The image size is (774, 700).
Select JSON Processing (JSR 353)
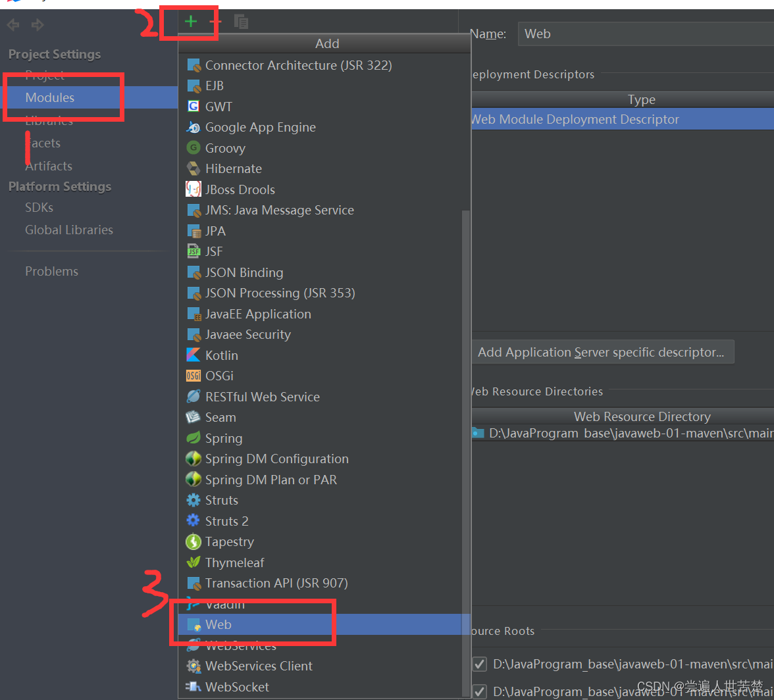coord(320,293)
